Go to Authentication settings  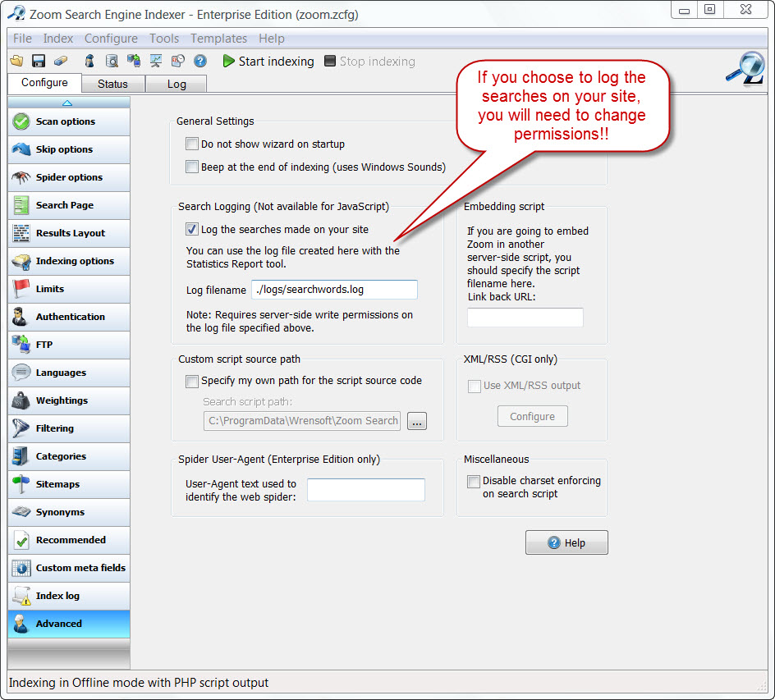tap(69, 317)
